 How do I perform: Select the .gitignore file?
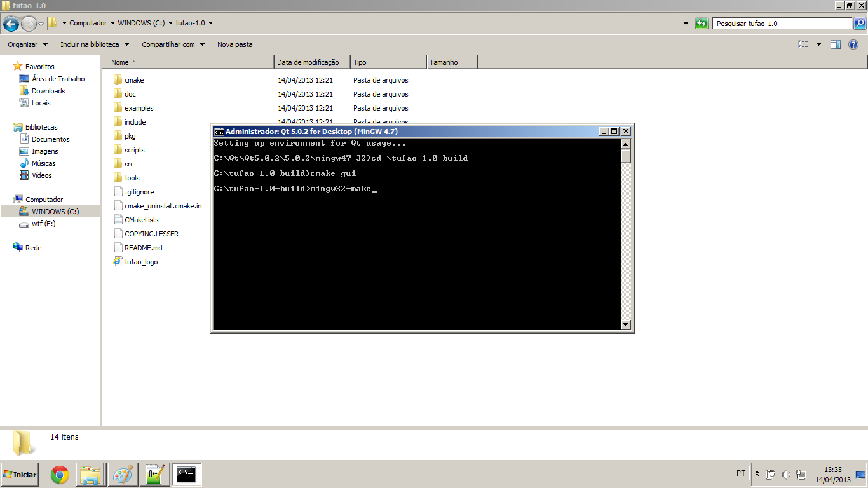(x=133, y=192)
